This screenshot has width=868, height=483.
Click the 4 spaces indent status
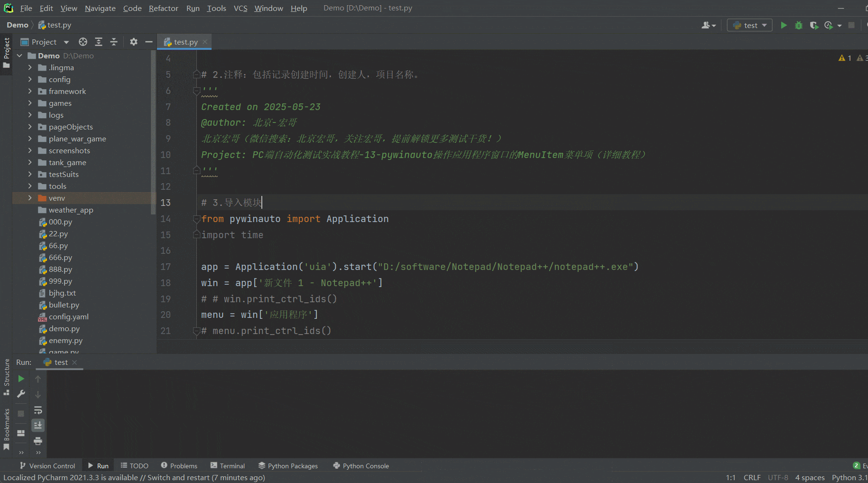[x=810, y=477]
